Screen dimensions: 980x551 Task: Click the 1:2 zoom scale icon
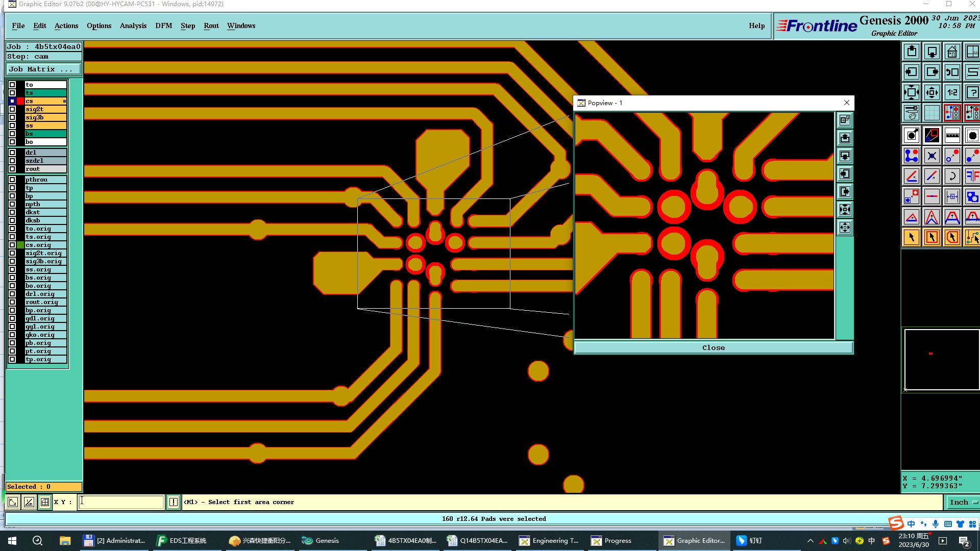coord(952,92)
